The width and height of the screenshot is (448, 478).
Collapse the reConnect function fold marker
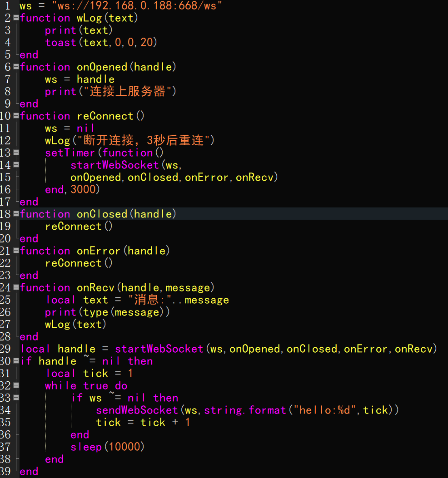pyautogui.click(x=16, y=116)
